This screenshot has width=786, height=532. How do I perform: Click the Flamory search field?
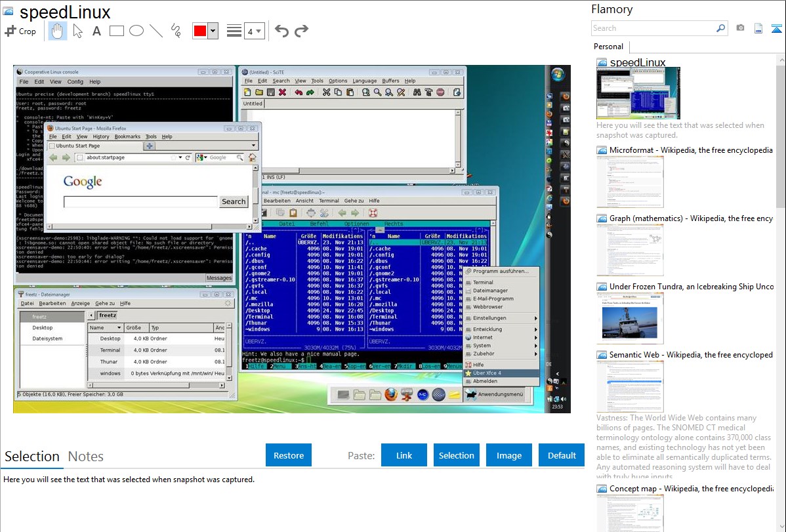[653, 28]
